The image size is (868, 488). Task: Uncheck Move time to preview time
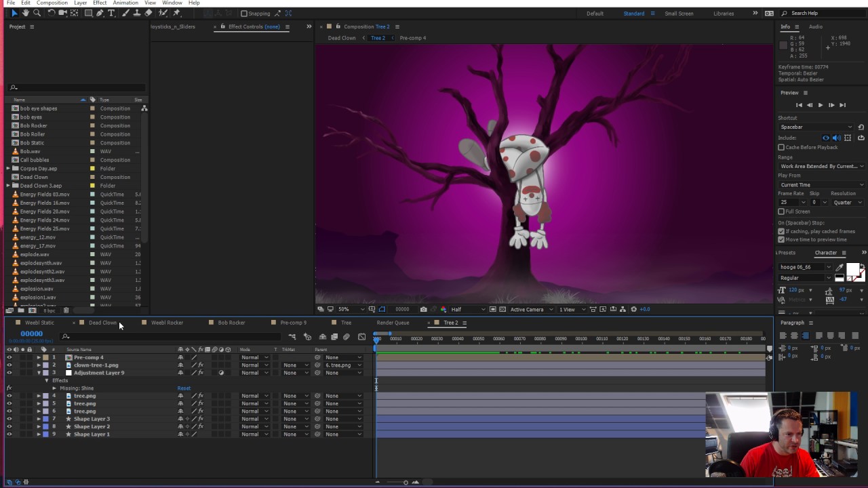click(x=781, y=239)
